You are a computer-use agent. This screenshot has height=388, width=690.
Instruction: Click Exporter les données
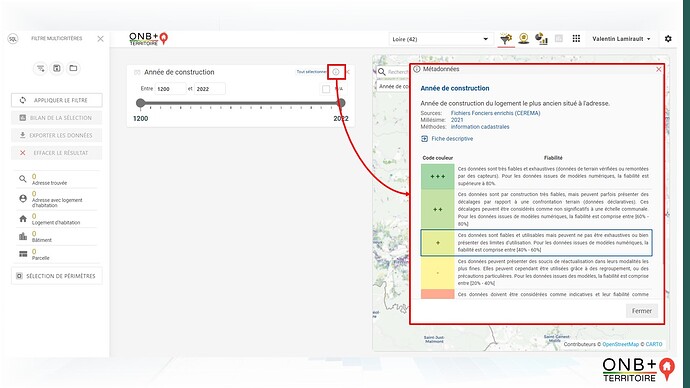coord(57,135)
